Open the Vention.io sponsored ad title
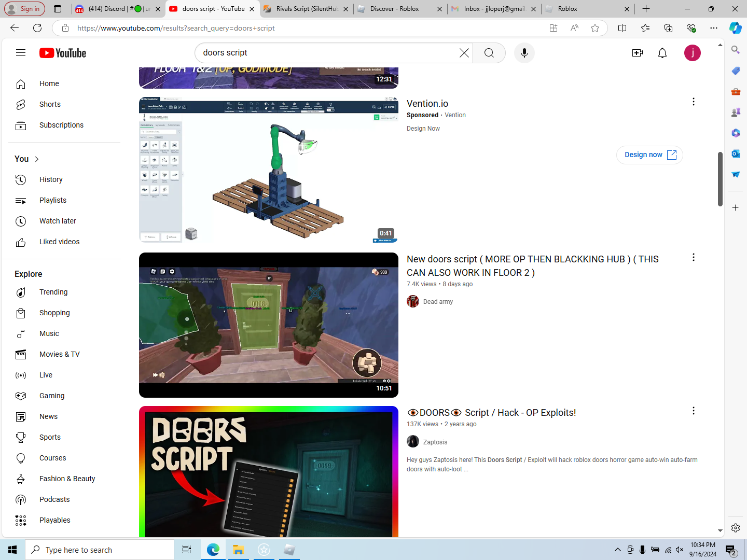 (x=427, y=104)
